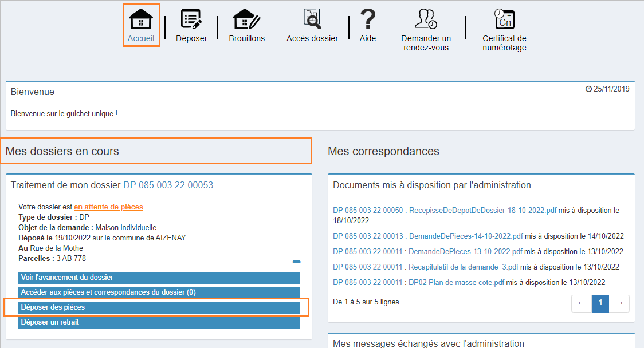Screen dimensions: 644x348
Task: Click the Déposer un retrait button
Action: (159, 322)
